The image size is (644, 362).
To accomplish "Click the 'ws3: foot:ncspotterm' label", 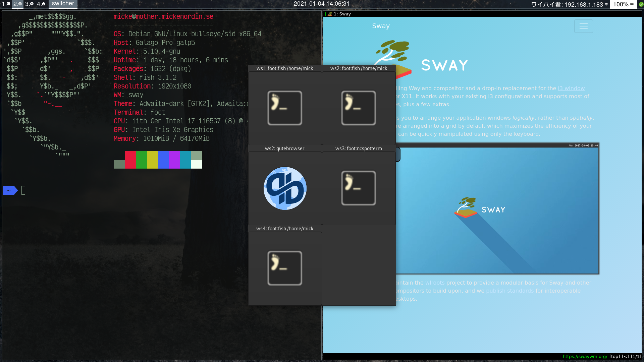I will (x=359, y=148).
